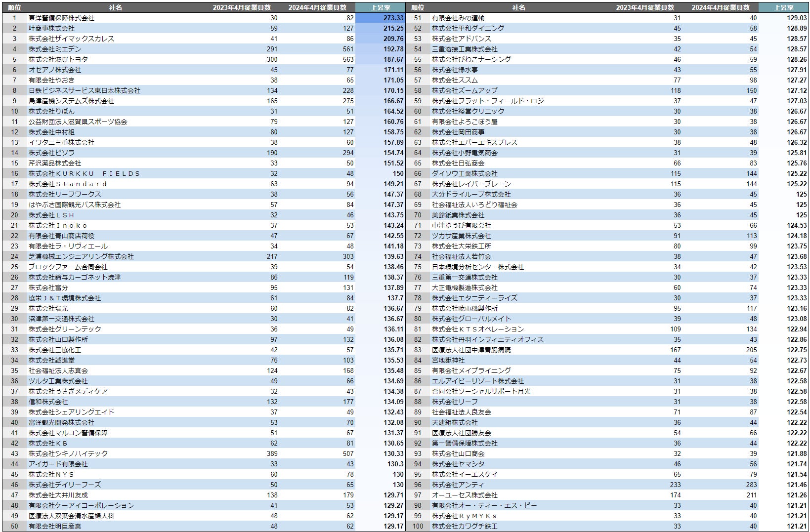810x532 pixels.
Task: Select 社会福祉法人志真会 entry
Action: pos(58,370)
